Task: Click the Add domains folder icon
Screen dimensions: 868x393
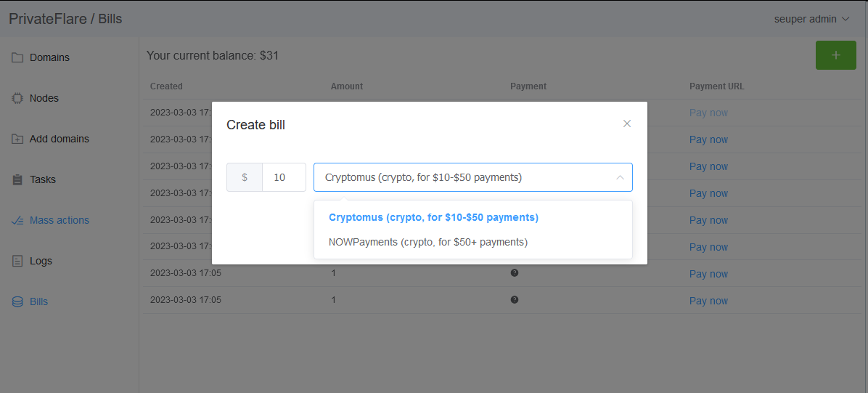Action: click(x=17, y=139)
